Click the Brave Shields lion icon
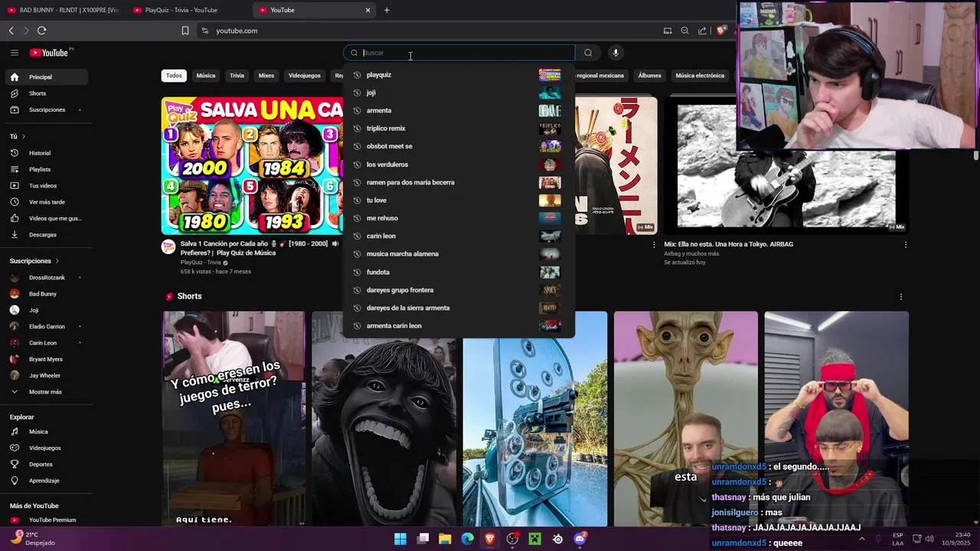Screen dimensions: 980x551 click(720, 31)
